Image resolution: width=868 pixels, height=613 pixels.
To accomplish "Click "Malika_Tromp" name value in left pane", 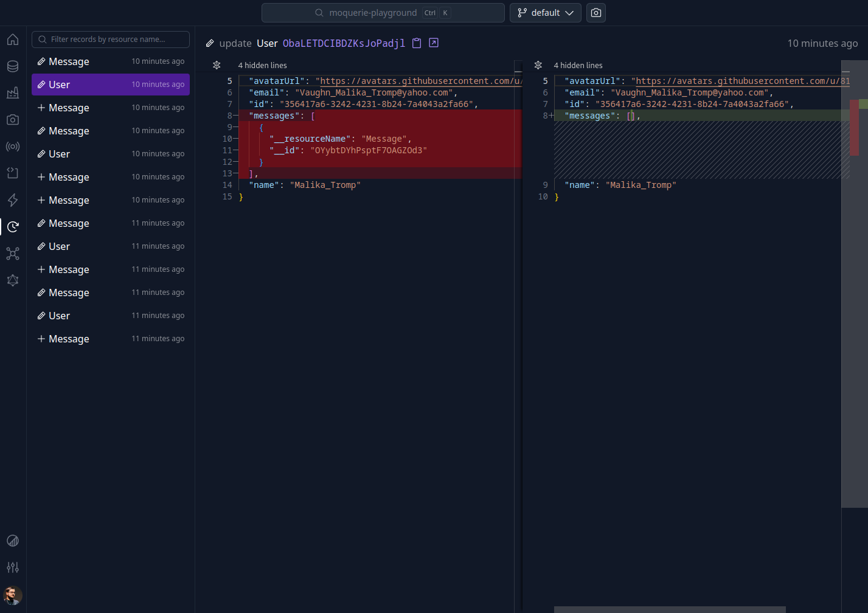I will point(325,185).
